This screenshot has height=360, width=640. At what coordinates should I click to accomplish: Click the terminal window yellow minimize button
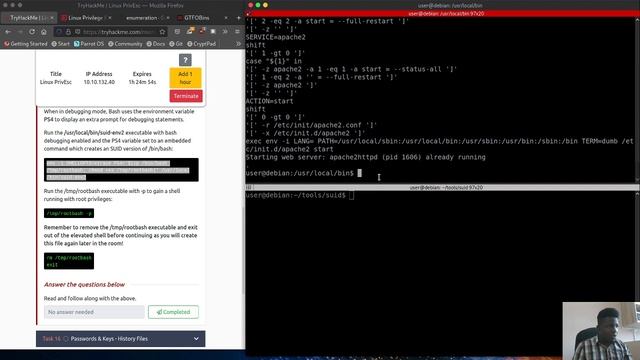click(265, 5)
